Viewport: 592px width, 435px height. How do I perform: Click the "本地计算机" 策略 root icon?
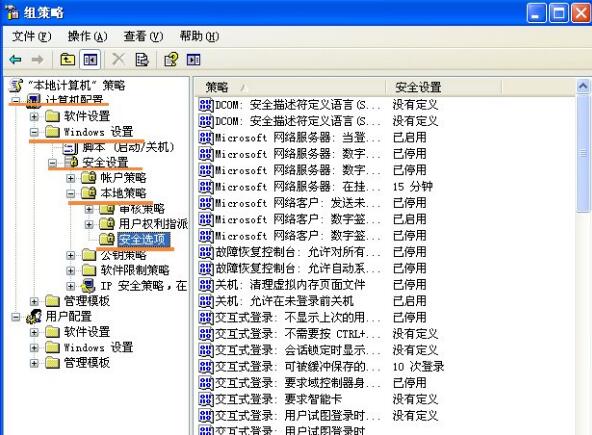tap(16, 85)
